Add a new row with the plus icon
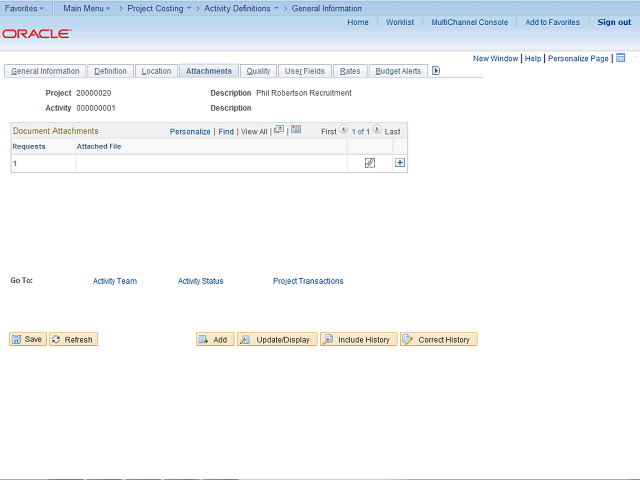 400,163
